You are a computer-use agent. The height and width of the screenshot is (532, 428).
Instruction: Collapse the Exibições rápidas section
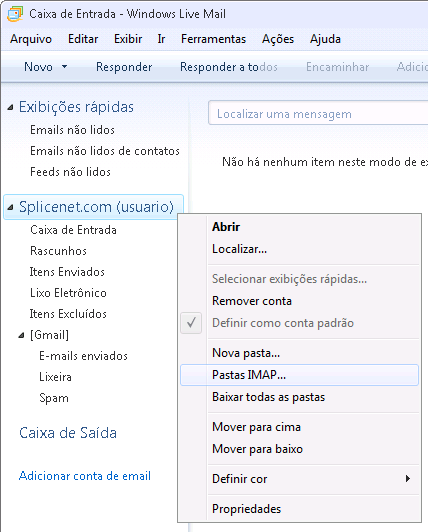[x=11, y=108]
